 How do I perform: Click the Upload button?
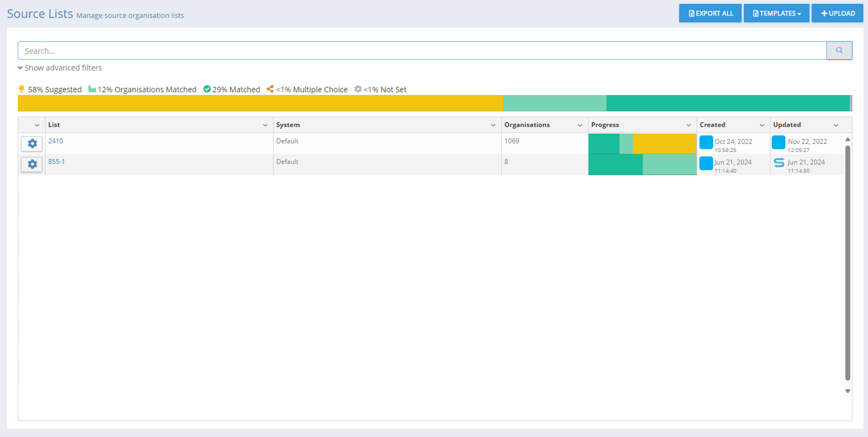point(837,13)
